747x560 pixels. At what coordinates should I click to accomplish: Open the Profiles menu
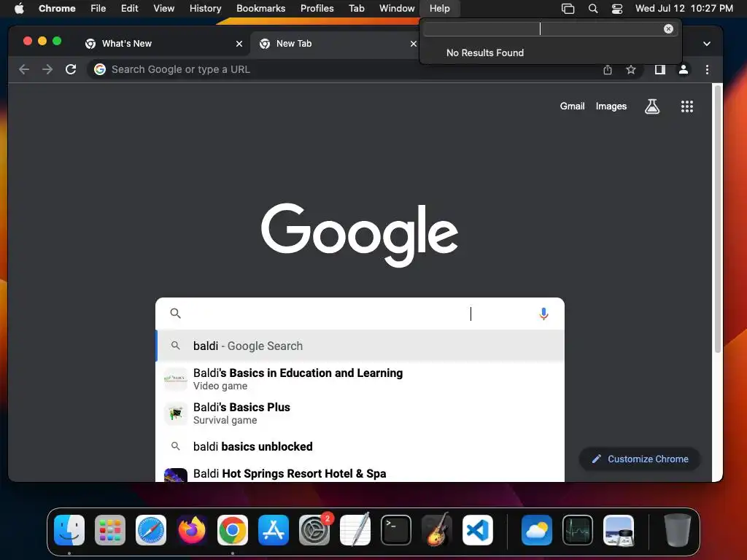(x=317, y=8)
